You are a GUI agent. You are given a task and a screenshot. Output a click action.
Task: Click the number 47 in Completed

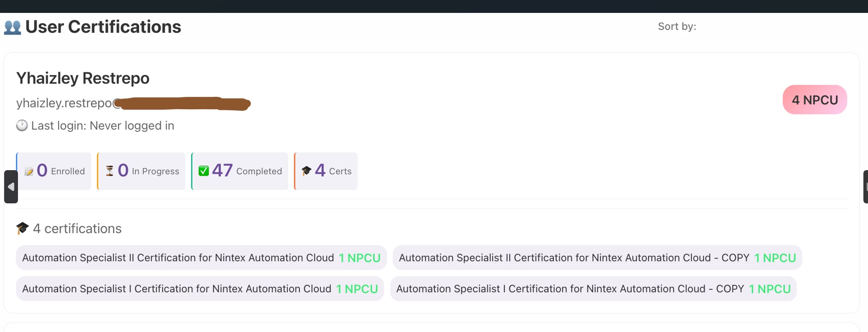[222, 171]
